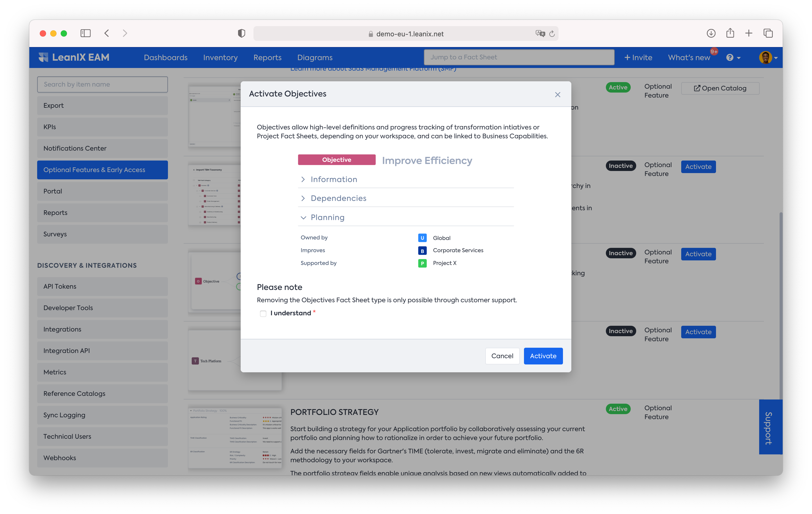Open Reports in the top navigation bar
This screenshot has height=514, width=812.
(x=267, y=57)
